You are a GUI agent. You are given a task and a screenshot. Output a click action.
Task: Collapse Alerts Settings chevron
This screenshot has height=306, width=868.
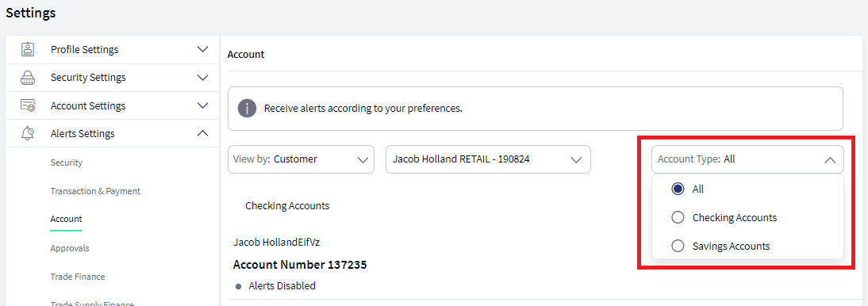pyautogui.click(x=202, y=133)
